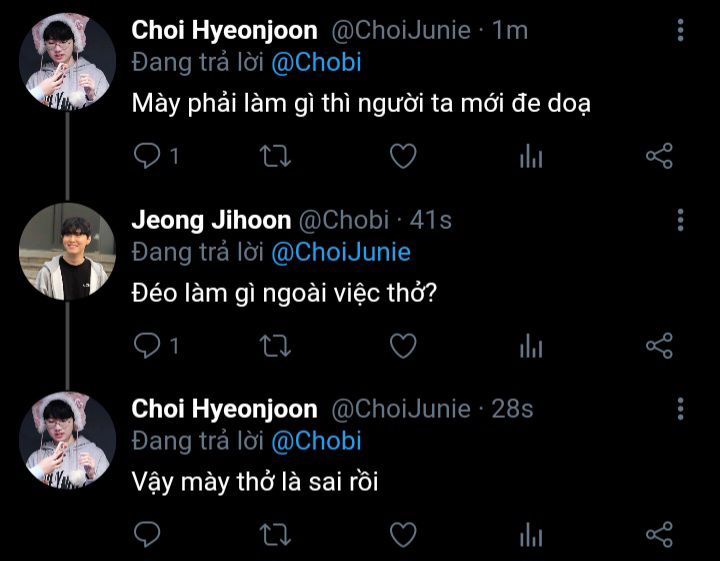The height and width of the screenshot is (561, 720).
Task: Share the 28s Choi Hyeonjoon tweet
Action: [x=659, y=534]
